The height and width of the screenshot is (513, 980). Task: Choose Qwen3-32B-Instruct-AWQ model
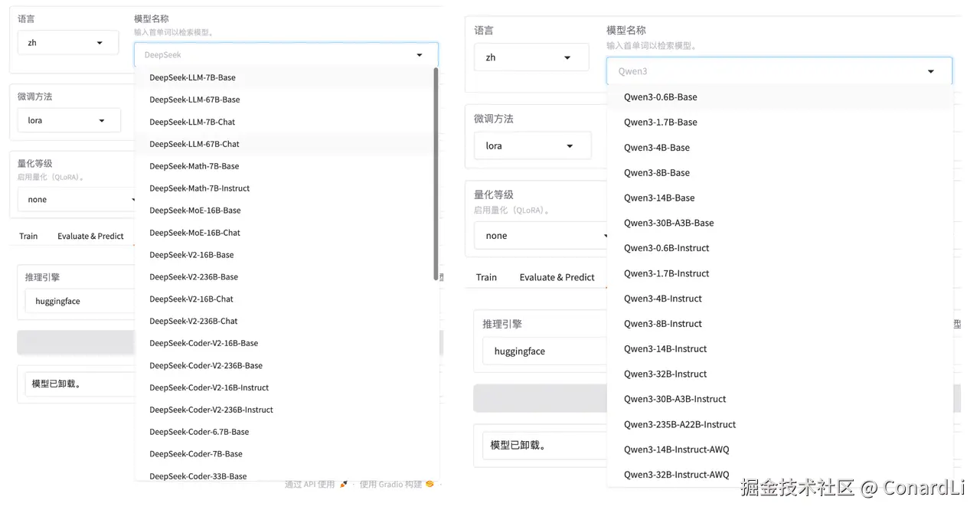(x=779, y=475)
